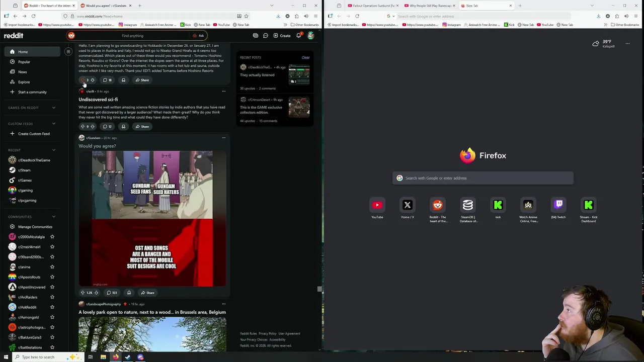
Task: Bookmark this Reddit page with star icon
Action: (247, 16)
